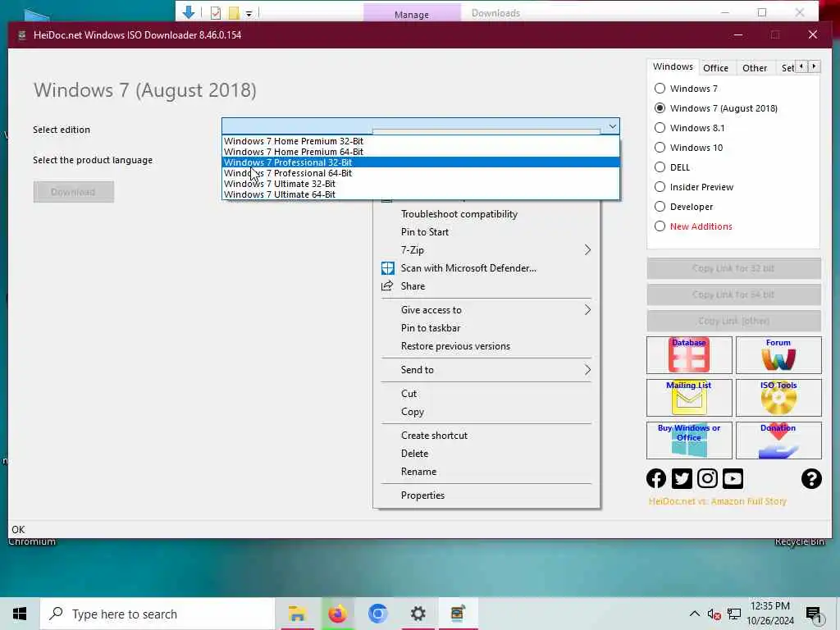Choose Windows 7 Ultimate 64-Bit
The height and width of the screenshot is (630, 840).
(421, 194)
